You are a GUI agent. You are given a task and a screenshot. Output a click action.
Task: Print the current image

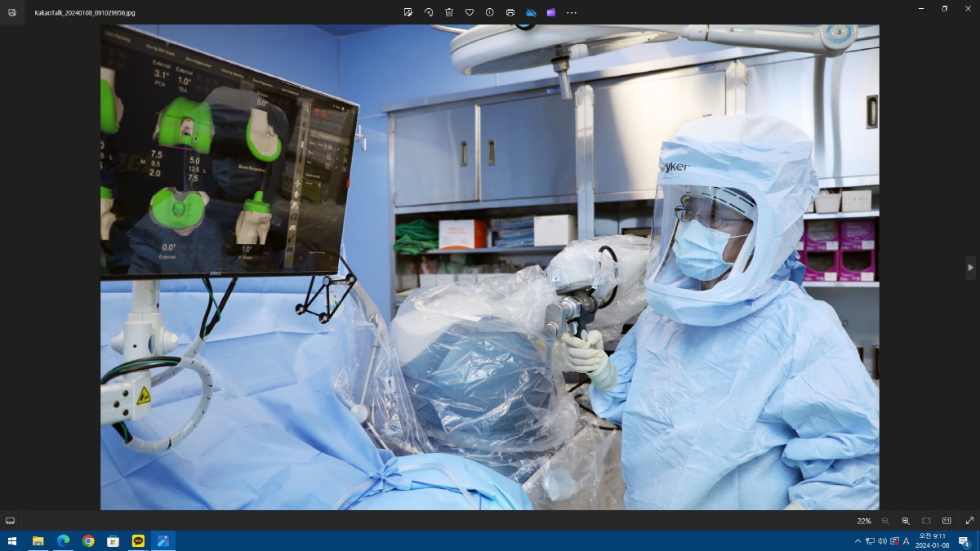(x=510, y=12)
